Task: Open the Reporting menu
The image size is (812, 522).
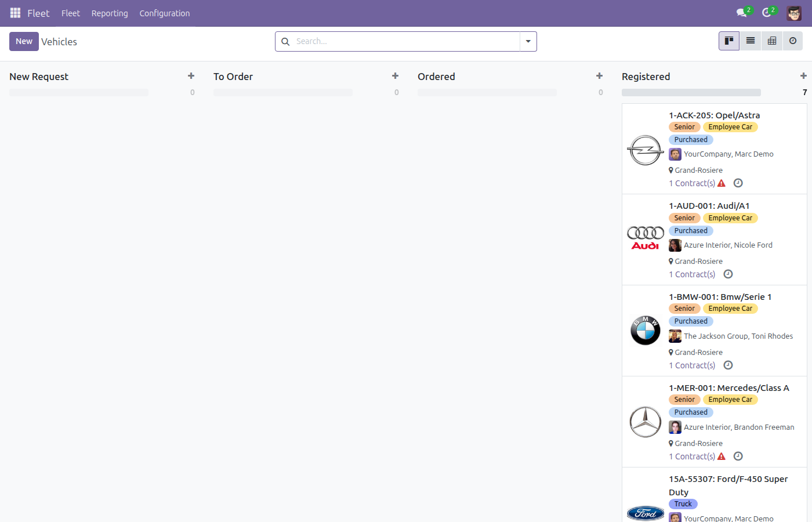Action: pos(110,13)
